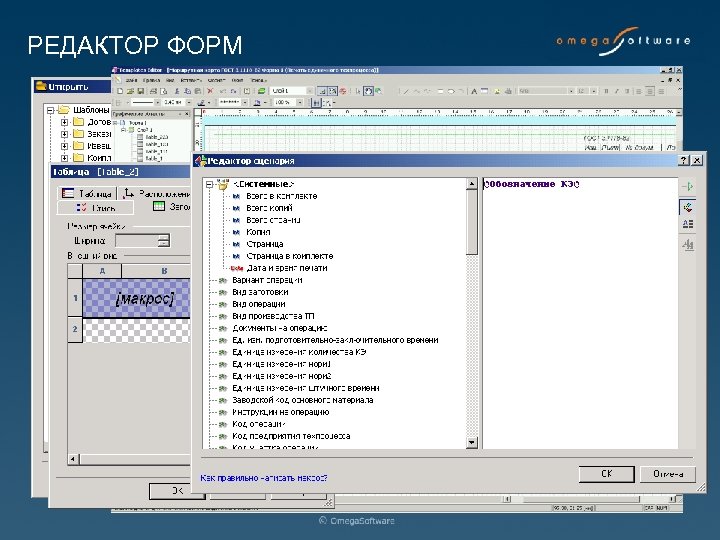The height and width of the screenshot is (540, 720).
Task: Click Ok button in table dialog
Action: coord(176,491)
